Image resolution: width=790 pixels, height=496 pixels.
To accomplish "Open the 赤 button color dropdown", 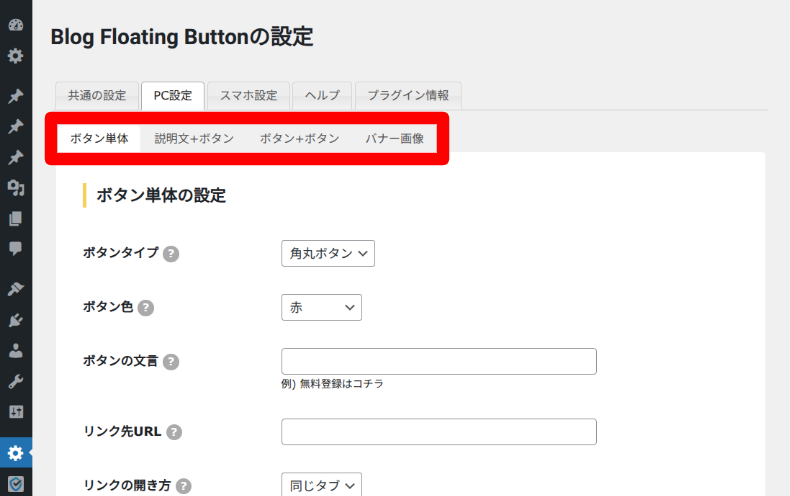I will pyautogui.click(x=321, y=307).
